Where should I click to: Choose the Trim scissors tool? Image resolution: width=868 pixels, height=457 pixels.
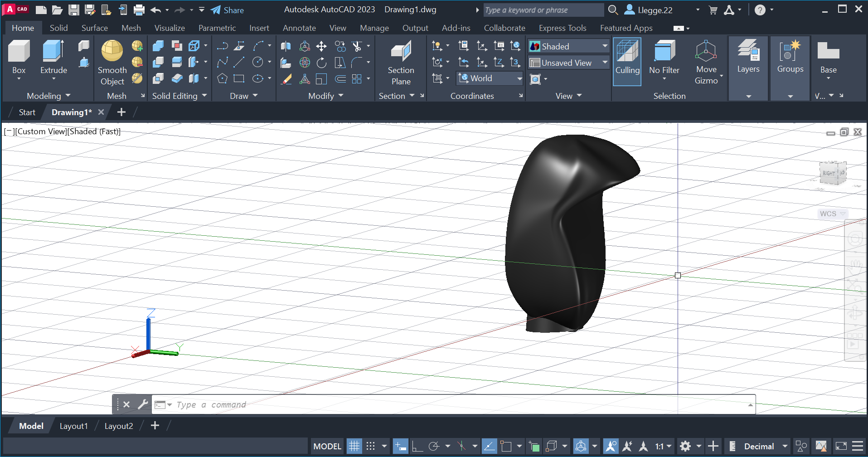tap(357, 46)
